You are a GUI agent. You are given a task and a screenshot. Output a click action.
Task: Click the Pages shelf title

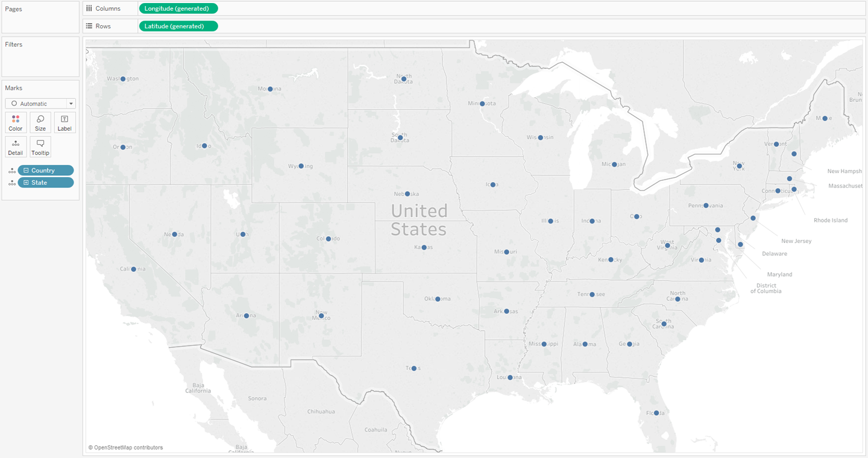(14, 9)
